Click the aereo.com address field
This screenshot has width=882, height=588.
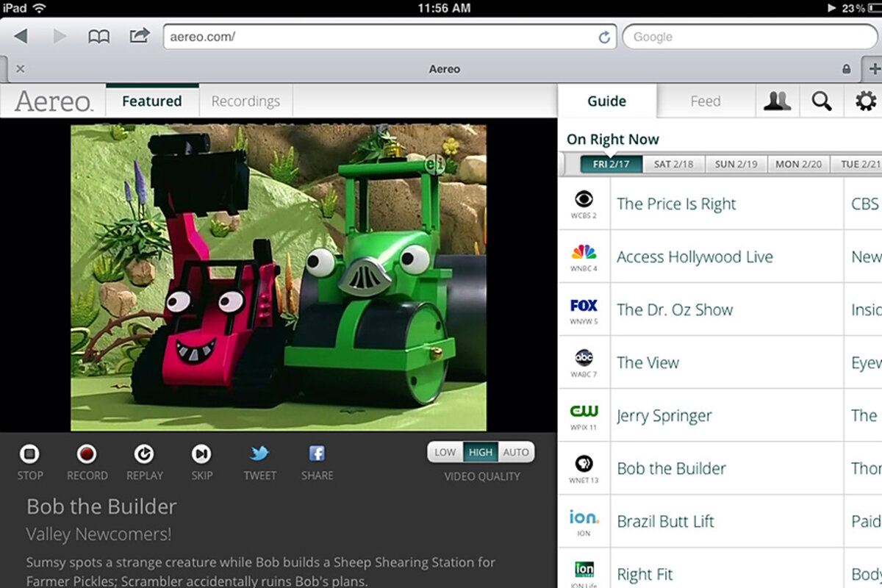390,37
